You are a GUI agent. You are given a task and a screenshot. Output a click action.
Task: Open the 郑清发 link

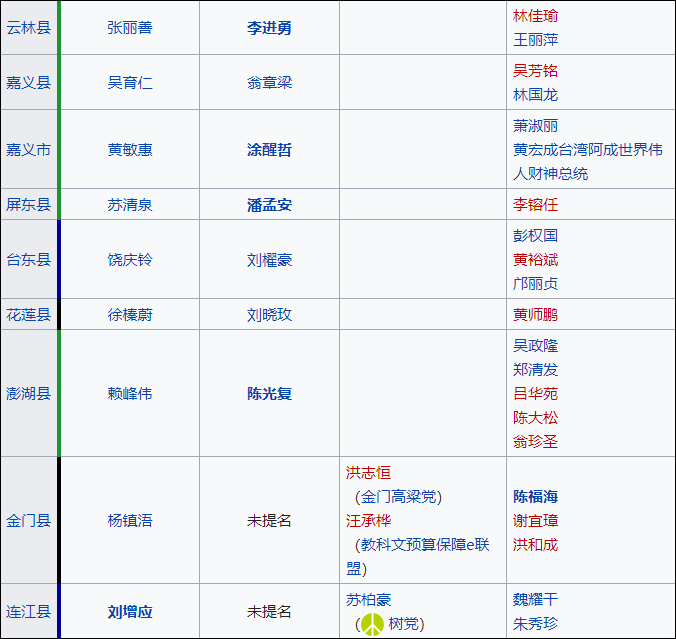click(535, 370)
